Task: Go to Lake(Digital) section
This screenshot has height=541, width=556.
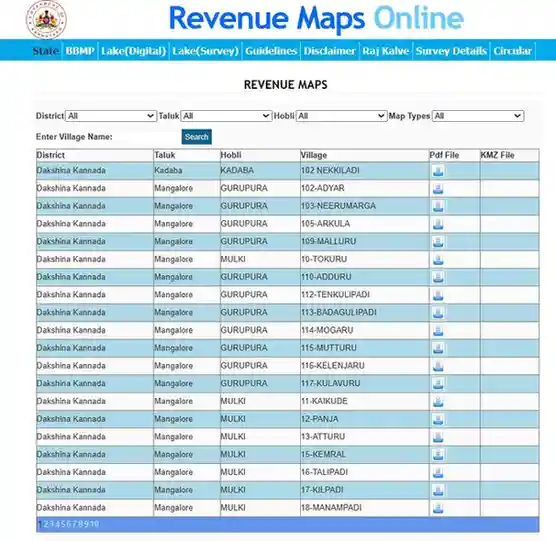Action: [x=133, y=51]
